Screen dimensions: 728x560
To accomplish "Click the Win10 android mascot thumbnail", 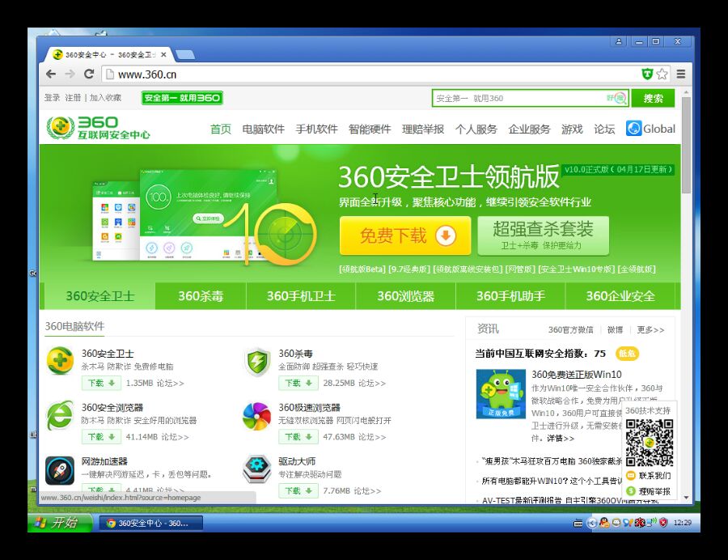I will click(x=501, y=394).
